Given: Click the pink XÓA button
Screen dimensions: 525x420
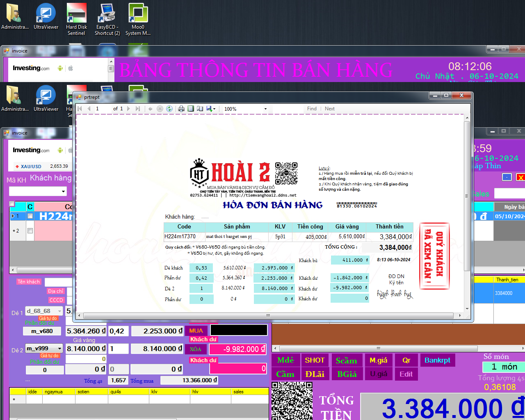Looking at the screenshot, I should pyautogui.click(x=196, y=349).
